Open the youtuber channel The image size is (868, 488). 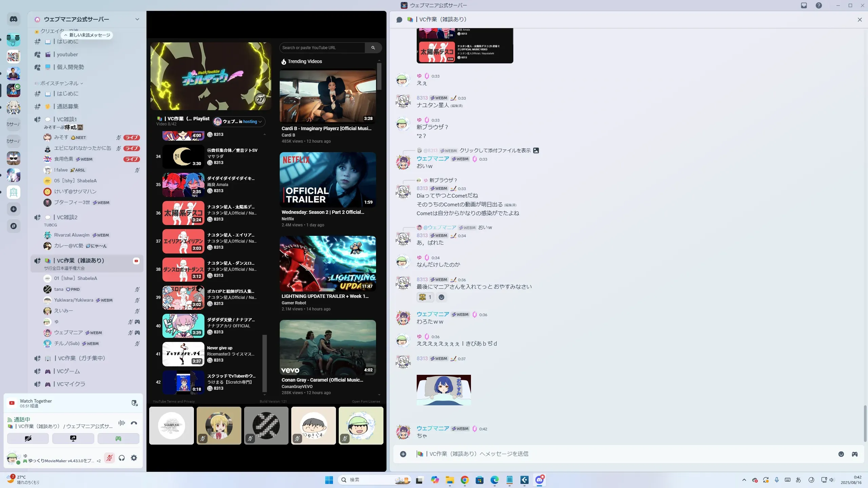[x=67, y=55]
